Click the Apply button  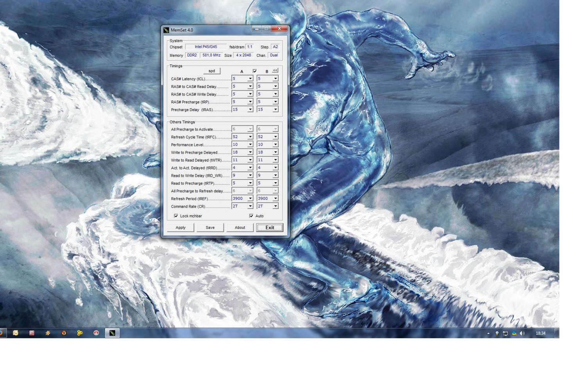(181, 228)
